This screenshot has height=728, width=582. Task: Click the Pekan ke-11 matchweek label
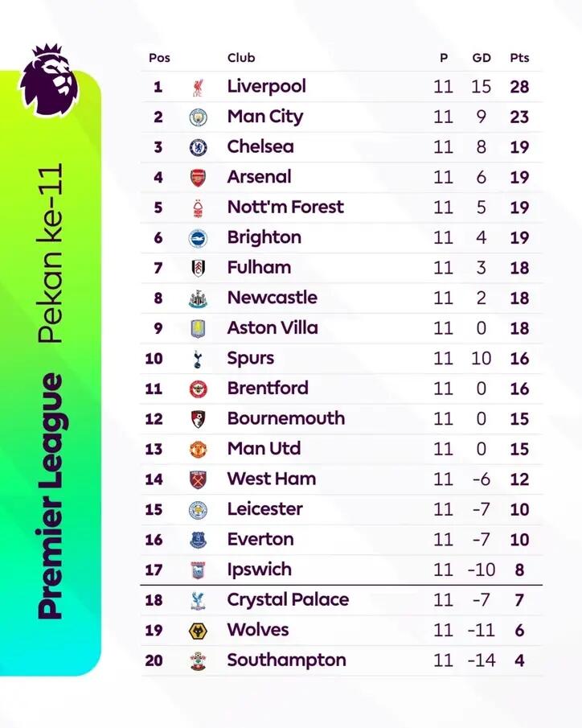51,255
